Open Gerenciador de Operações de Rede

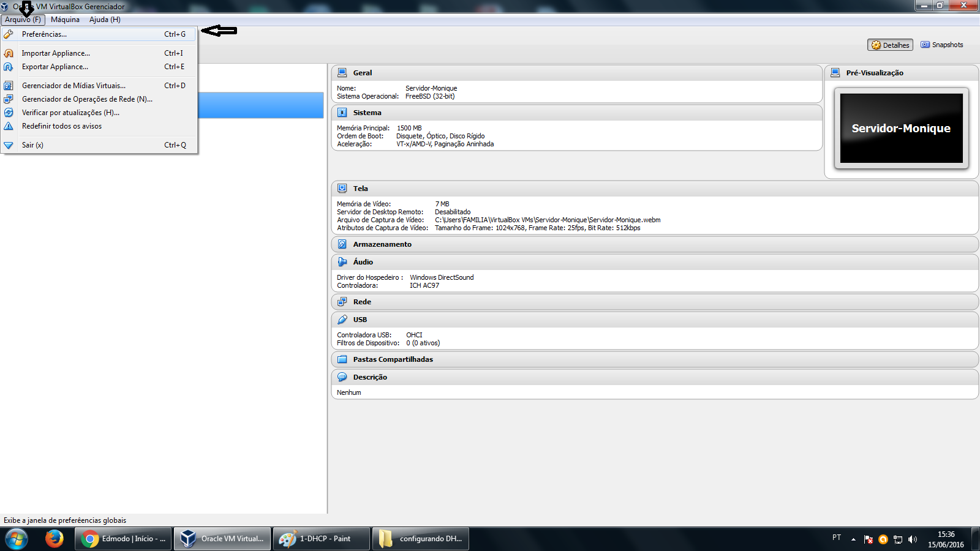99,99
